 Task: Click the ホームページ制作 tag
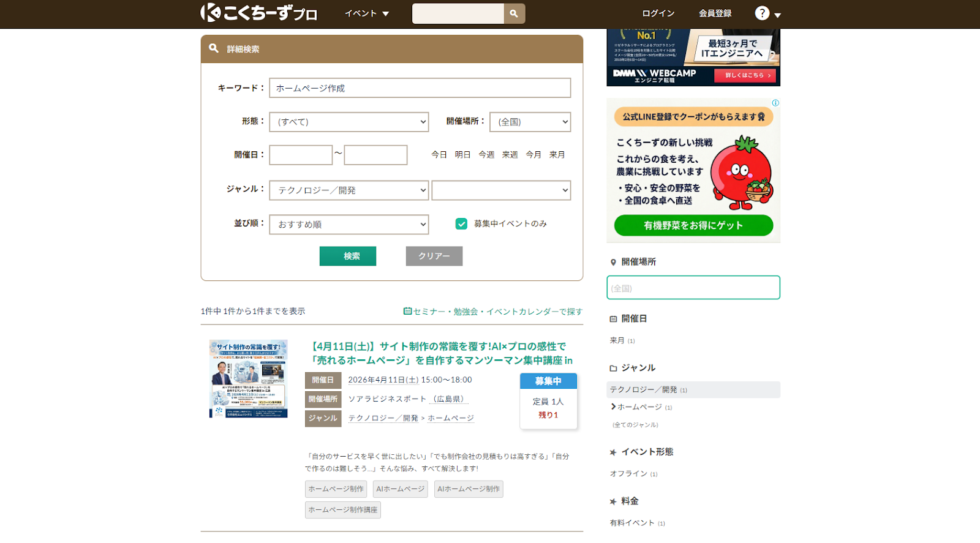tap(336, 489)
